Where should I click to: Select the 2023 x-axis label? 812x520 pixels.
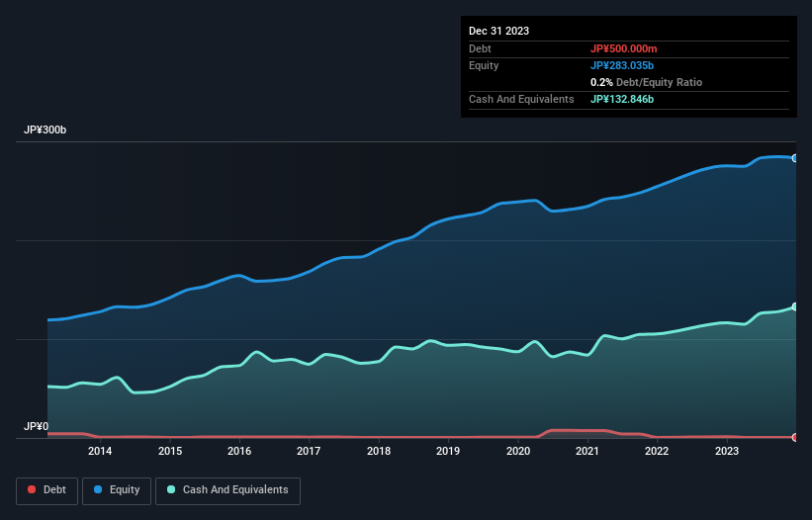[727, 452]
